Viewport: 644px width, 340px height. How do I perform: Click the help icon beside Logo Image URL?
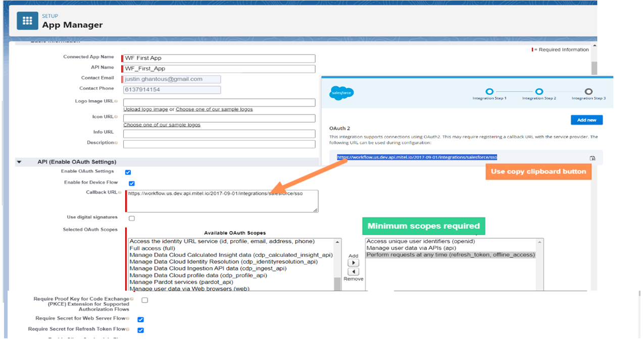[x=116, y=101]
